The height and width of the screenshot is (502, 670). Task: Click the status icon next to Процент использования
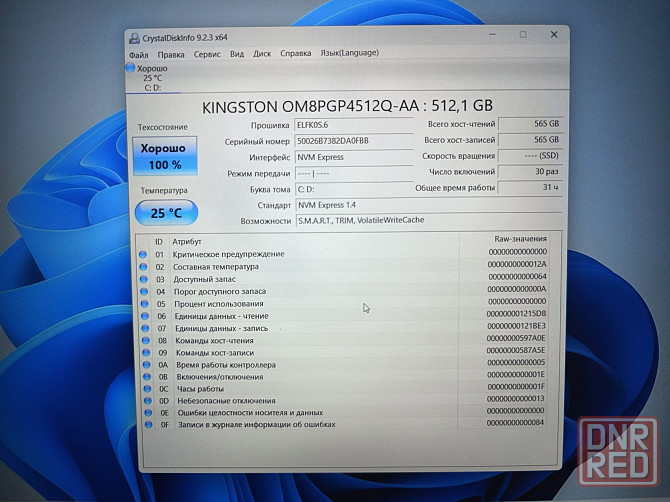(x=144, y=302)
